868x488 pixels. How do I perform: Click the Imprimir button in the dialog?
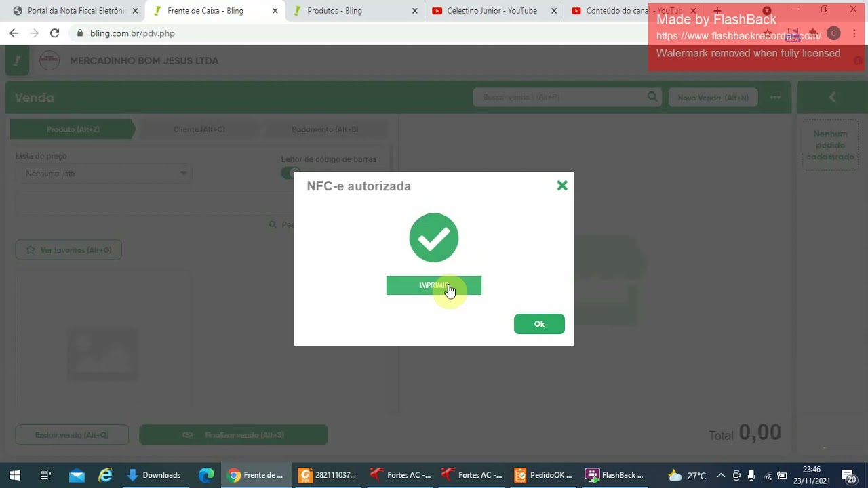434,285
